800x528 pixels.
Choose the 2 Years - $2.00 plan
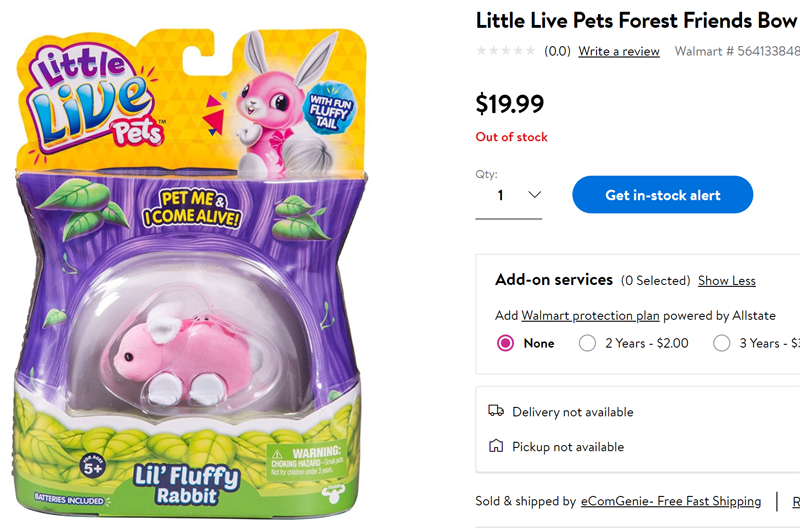[588, 343]
